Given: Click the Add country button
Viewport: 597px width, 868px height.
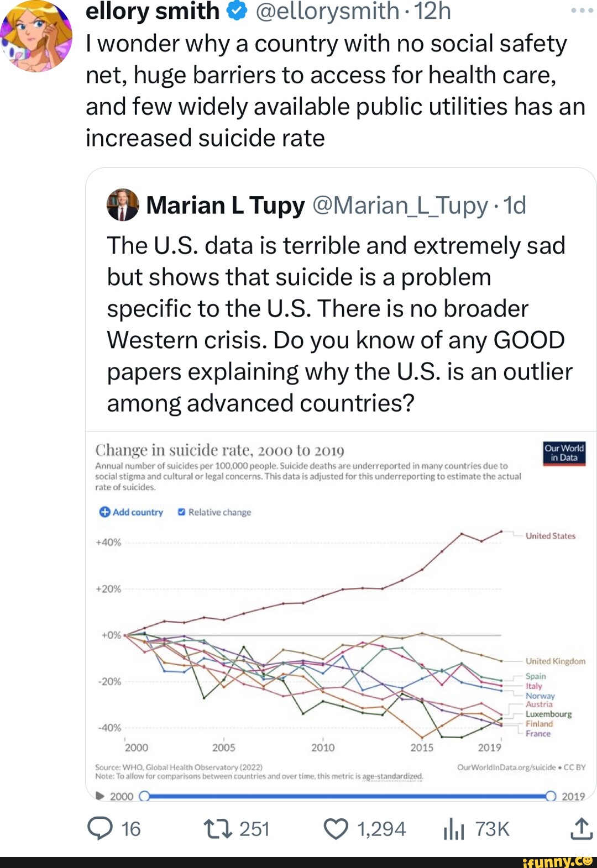Looking at the screenshot, I should [x=131, y=512].
